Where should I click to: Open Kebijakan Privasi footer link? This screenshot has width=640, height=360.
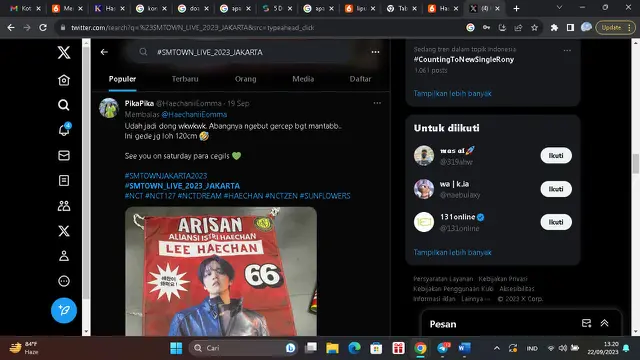pos(503,279)
